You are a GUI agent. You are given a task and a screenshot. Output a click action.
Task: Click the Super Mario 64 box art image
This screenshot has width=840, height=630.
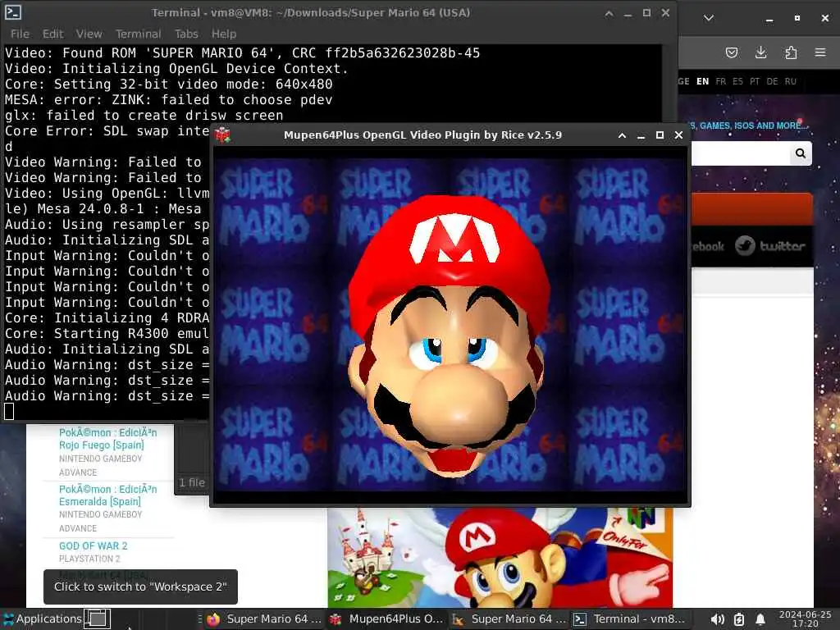(500, 558)
